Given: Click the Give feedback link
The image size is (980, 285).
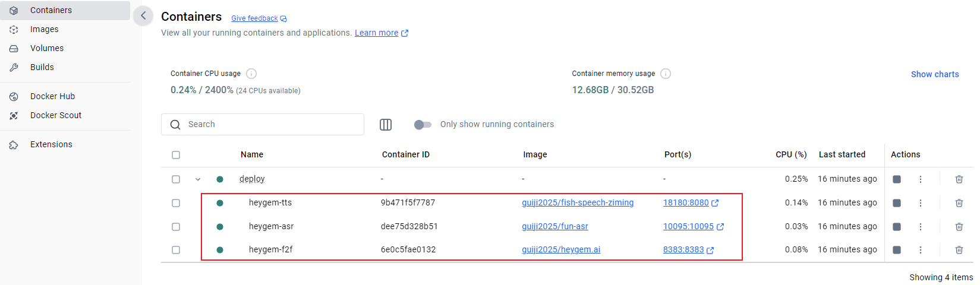Looking at the screenshot, I should [259, 18].
